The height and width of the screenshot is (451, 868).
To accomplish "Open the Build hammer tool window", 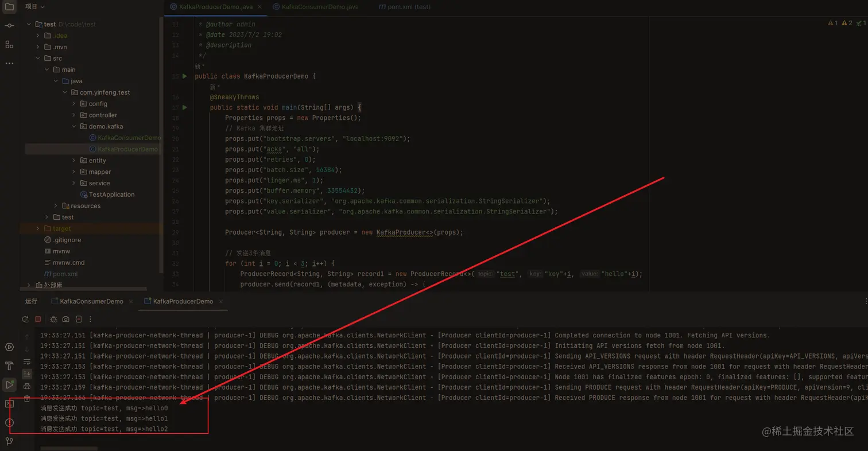I will click(x=9, y=366).
